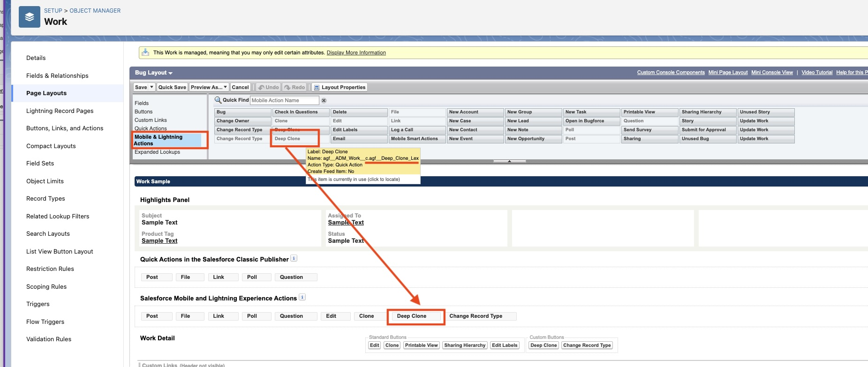Clear the Quick Find field with the X icon
The image size is (868, 367).
(324, 100)
